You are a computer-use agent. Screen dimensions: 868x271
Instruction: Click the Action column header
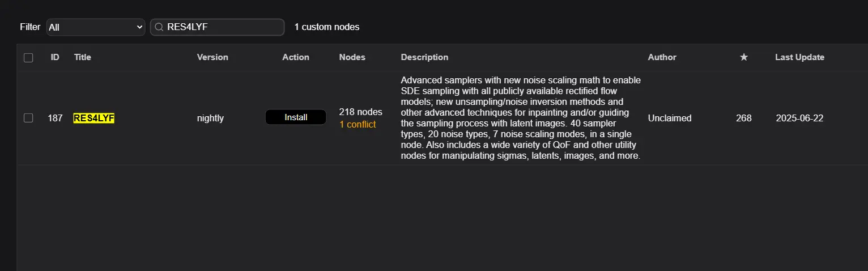295,57
